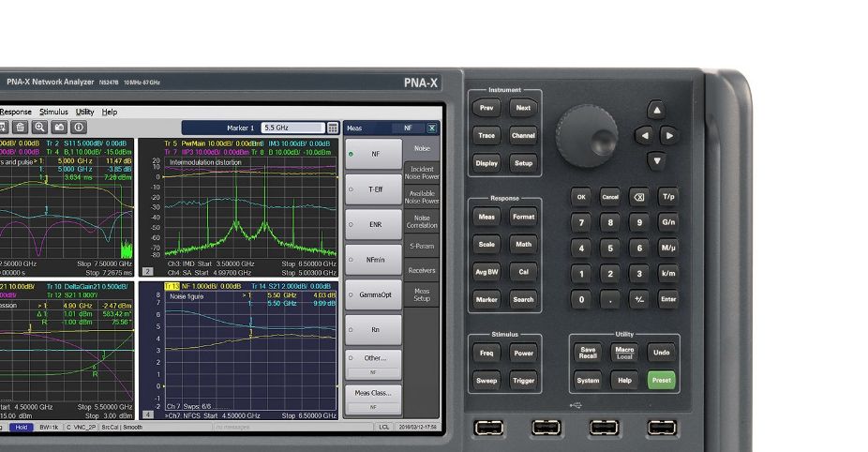Screen dimensions: 868x452
Task: Select the magnifier zoom toolbar icon
Action: pos(39,128)
